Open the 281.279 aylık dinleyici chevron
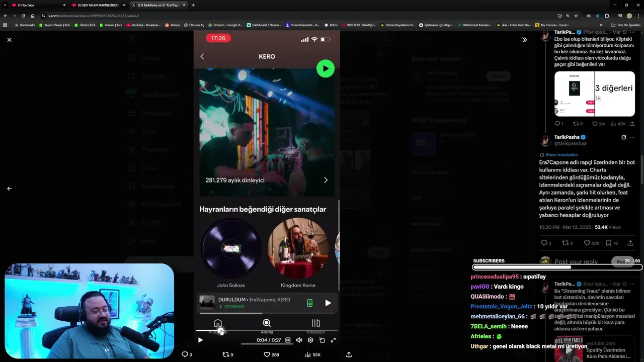The width and height of the screenshot is (644, 362). (x=326, y=180)
